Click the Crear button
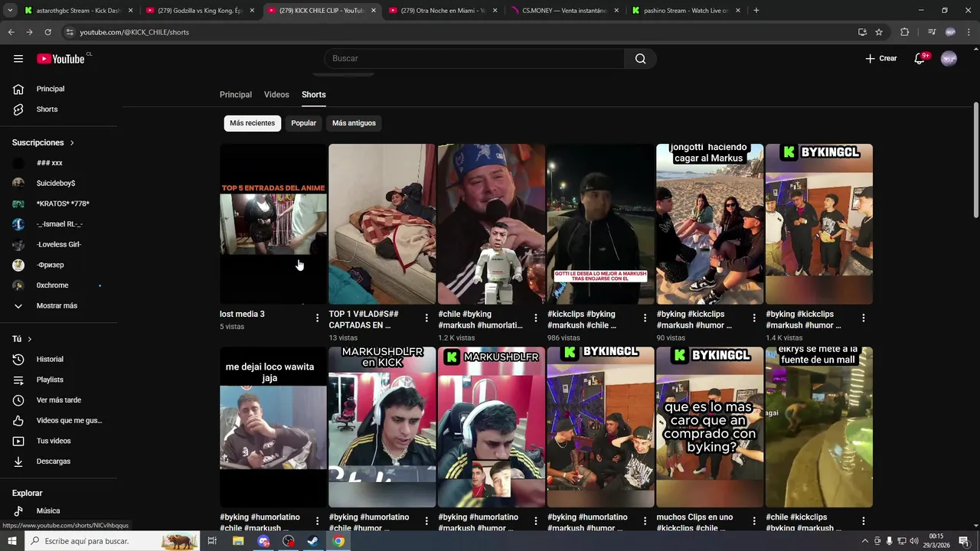This screenshot has width=980, height=551. coord(880,59)
